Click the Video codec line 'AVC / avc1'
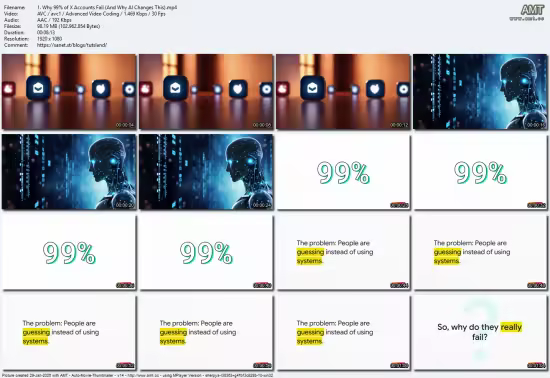550x378 pixels. point(101,14)
